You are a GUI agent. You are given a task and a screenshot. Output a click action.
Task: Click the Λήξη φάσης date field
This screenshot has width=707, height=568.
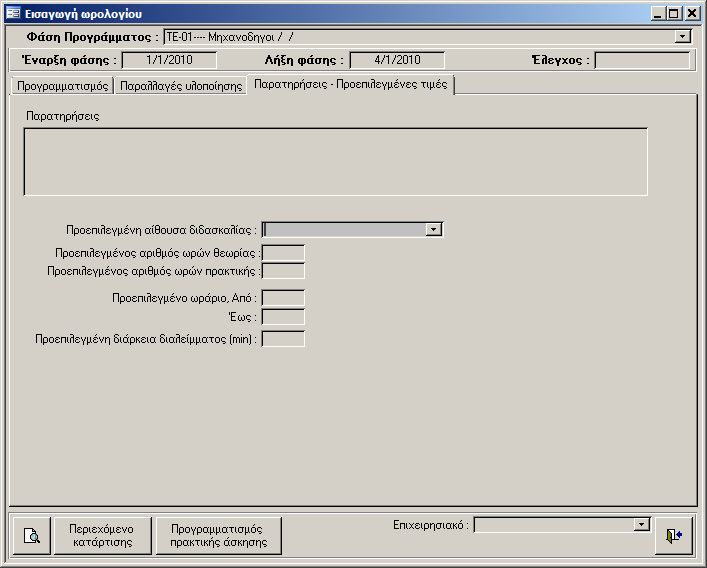pos(397,60)
